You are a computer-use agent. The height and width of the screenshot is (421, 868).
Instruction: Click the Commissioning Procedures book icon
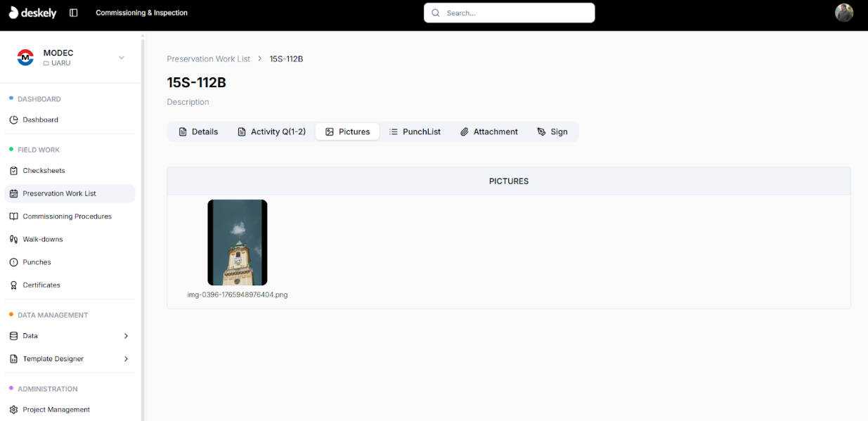tap(13, 216)
